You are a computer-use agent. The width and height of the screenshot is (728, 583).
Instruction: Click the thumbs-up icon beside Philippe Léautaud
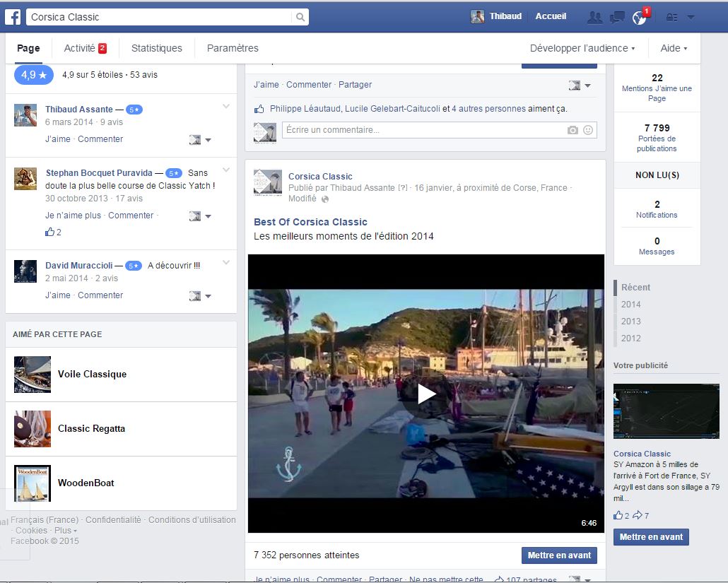tap(259, 109)
